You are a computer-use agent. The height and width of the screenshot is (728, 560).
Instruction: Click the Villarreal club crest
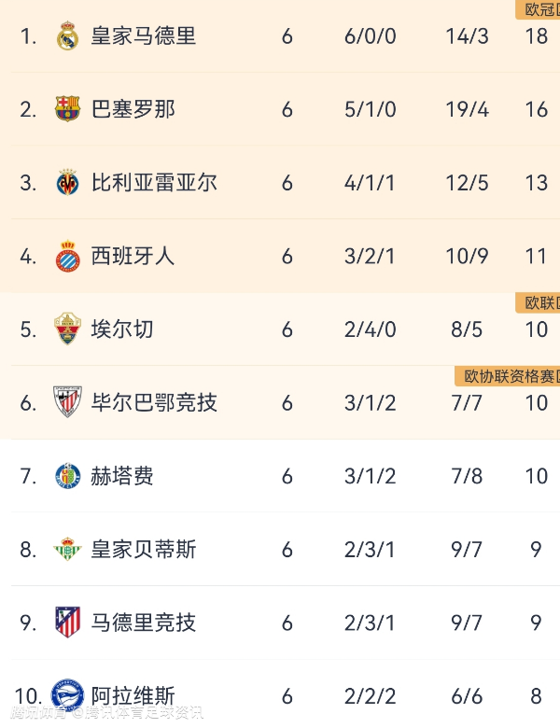pyautogui.click(x=67, y=183)
